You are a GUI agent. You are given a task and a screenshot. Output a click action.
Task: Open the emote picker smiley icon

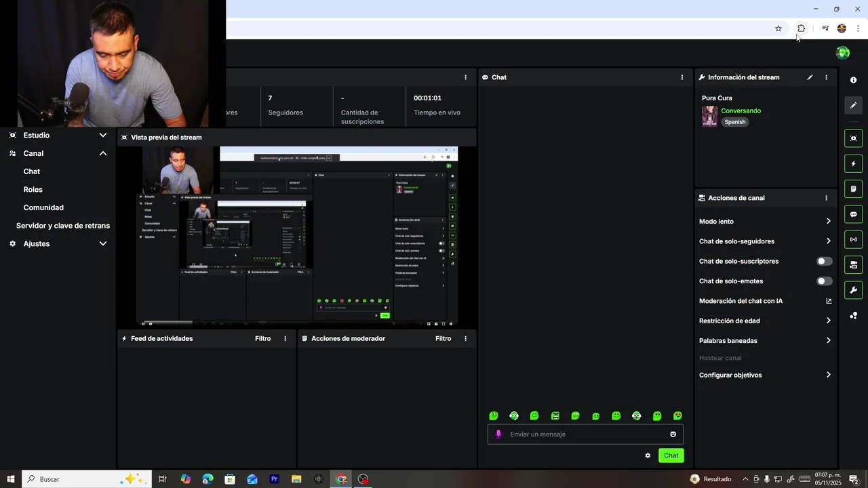click(x=673, y=434)
